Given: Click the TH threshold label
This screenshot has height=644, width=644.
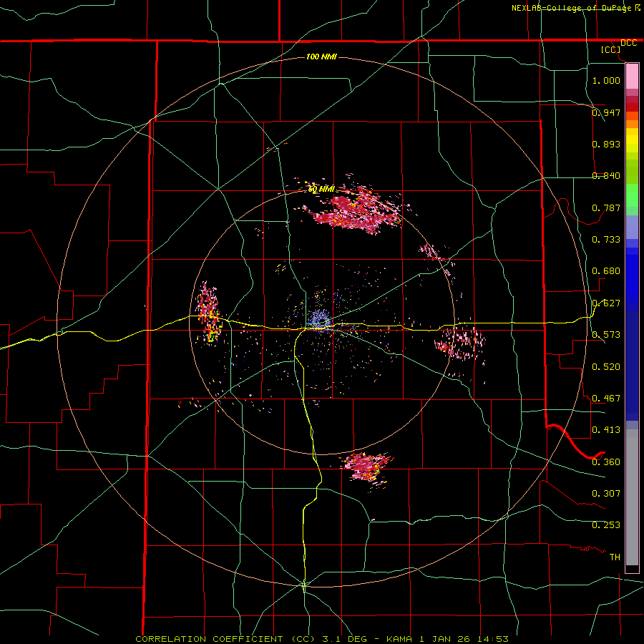Looking at the screenshot, I should (x=615, y=557).
